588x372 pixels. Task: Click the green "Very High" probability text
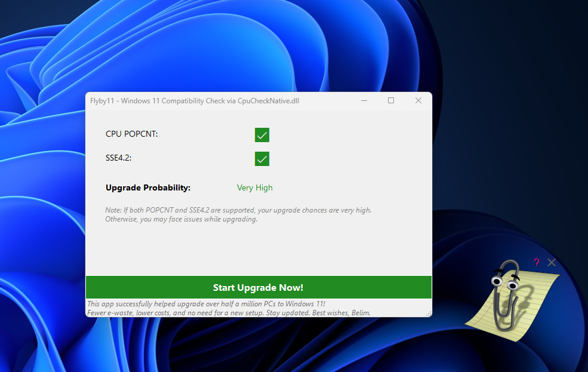tap(254, 187)
